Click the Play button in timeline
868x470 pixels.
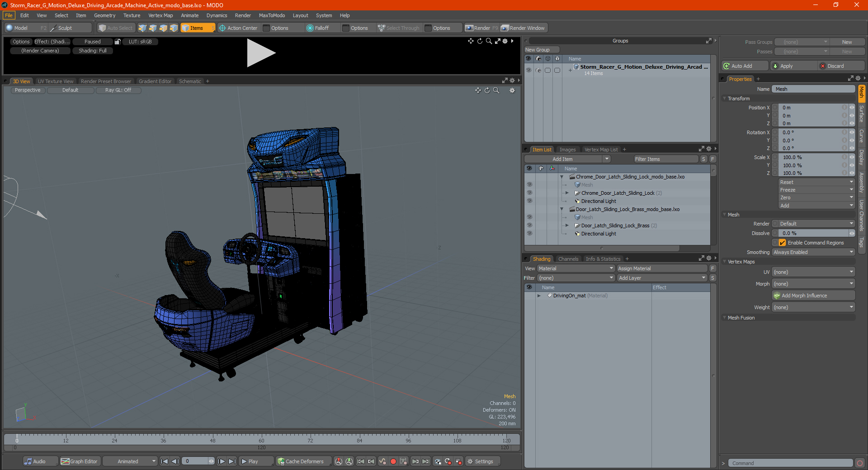pos(255,461)
